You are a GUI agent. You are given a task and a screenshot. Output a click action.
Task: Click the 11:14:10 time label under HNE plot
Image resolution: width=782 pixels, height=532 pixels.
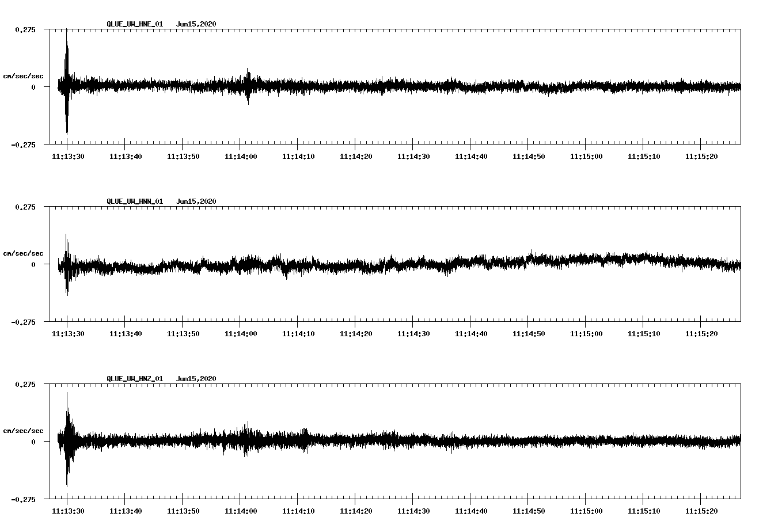coord(298,157)
